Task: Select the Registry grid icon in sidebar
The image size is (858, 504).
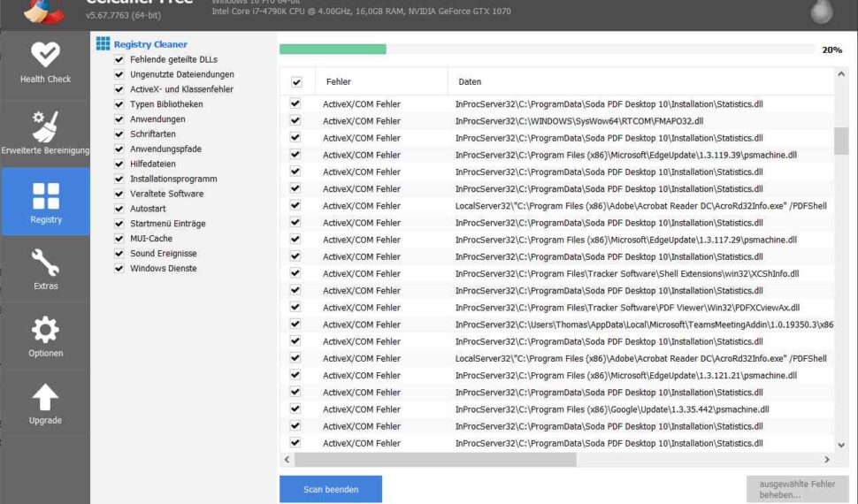Action: (x=45, y=195)
